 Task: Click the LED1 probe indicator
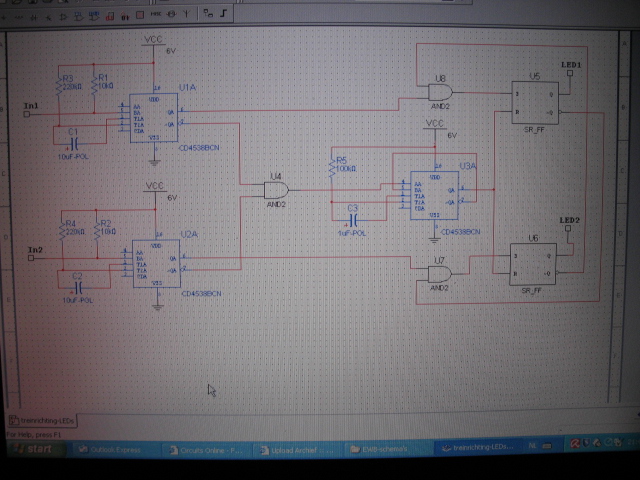[569, 73]
